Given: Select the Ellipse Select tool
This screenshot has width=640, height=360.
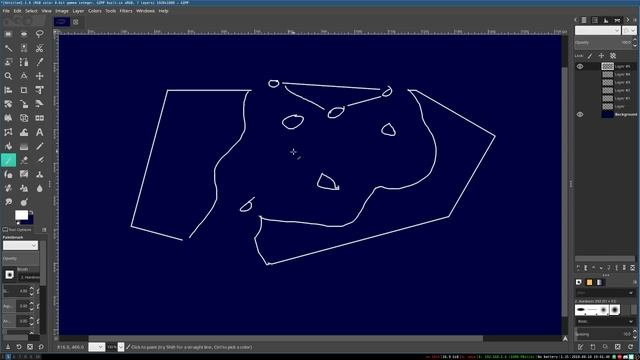Looking at the screenshot, I should (24, 34).
